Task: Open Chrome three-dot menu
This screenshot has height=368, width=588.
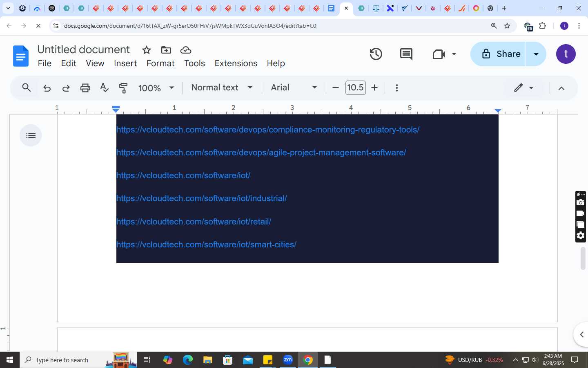Action: [579, 26]
